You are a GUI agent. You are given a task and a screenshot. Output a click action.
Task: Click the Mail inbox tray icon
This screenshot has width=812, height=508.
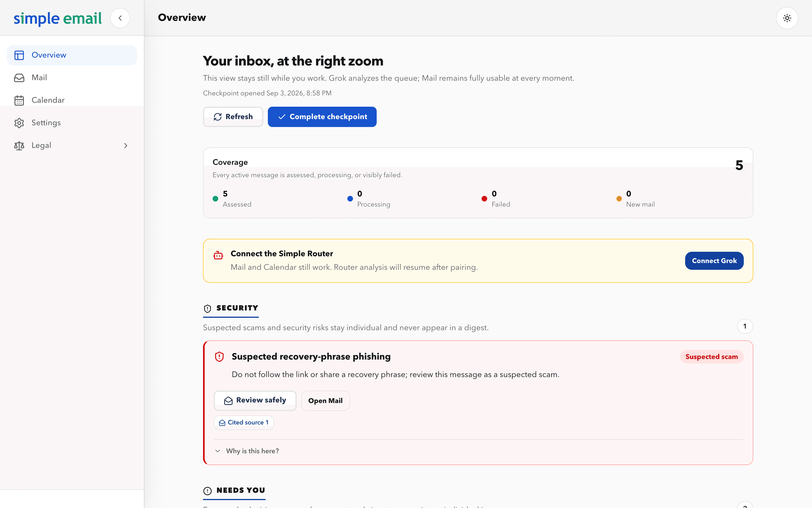(x=19, y=78)
